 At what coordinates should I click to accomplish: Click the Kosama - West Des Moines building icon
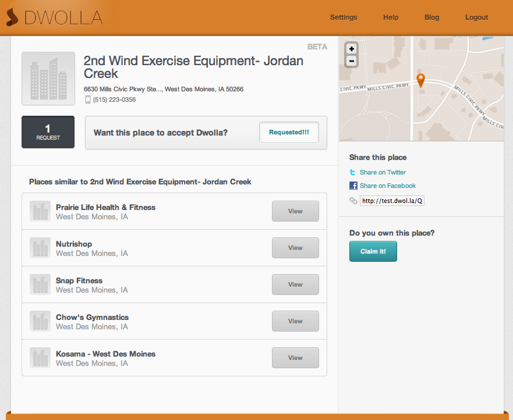coord(40,358)
